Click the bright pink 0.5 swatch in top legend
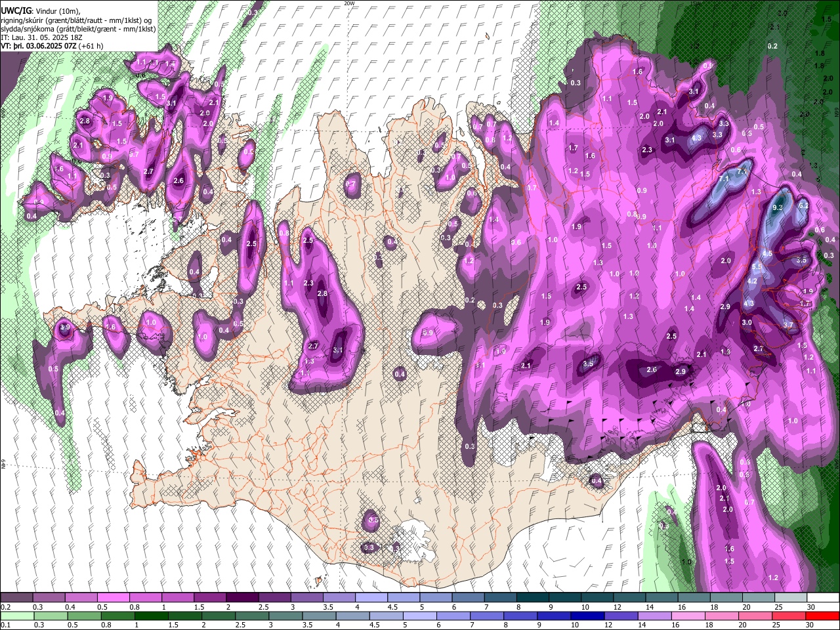This screenshot has width=840, height=630. tap(114, 597)
